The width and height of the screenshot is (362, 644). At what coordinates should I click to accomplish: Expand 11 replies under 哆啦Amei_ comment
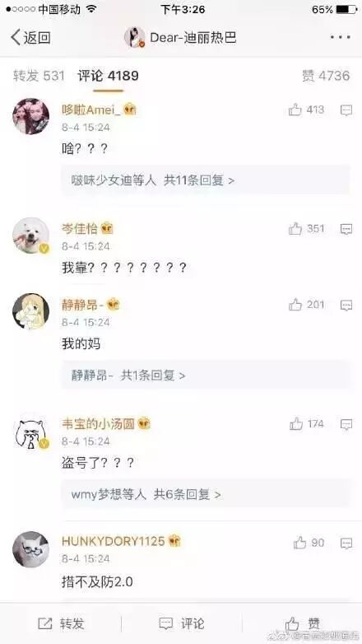(x=206, y=180)
